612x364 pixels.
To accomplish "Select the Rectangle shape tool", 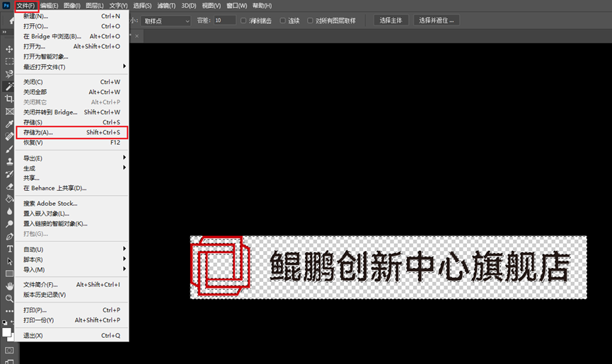I will [x=9, y=274].
